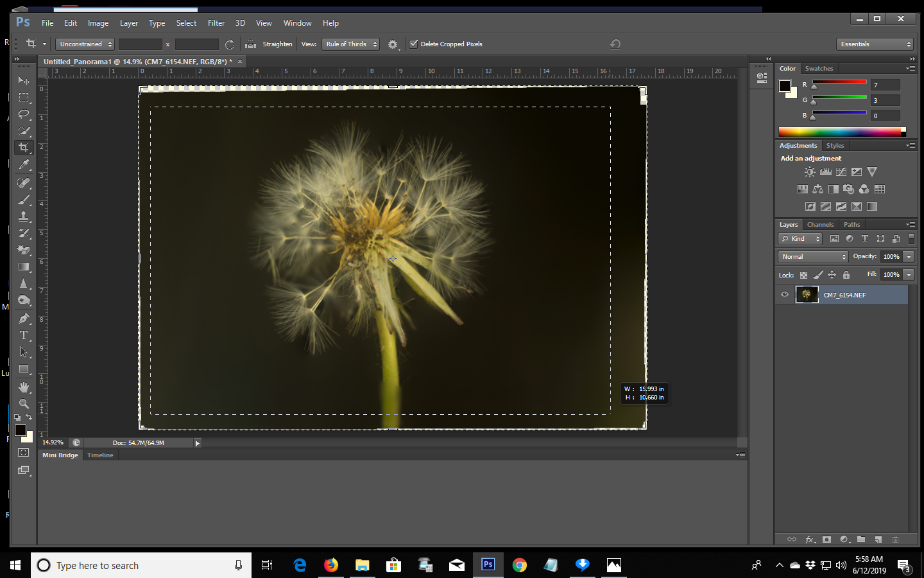
Task: Add a Curves adjustment
Action: pos(841,172)
